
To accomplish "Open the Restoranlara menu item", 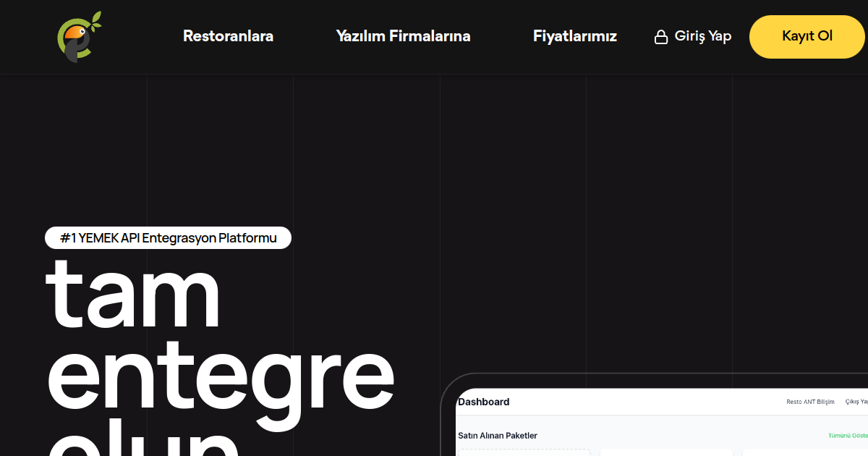I will 228,36.
